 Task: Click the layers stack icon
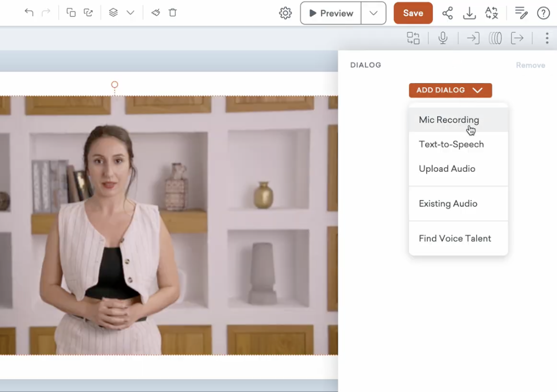click(x=113, y=13)
